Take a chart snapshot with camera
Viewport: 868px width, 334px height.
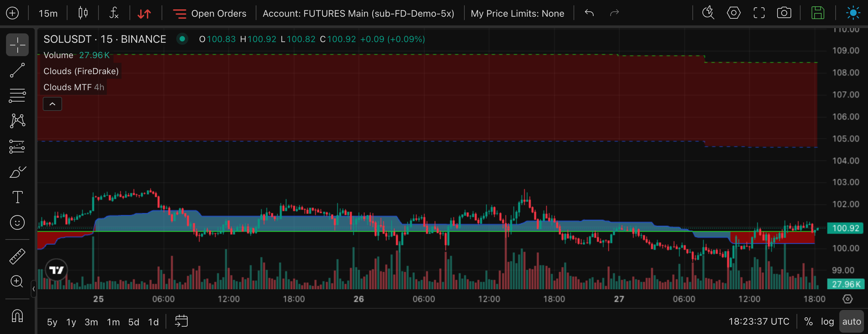[784, 13]
